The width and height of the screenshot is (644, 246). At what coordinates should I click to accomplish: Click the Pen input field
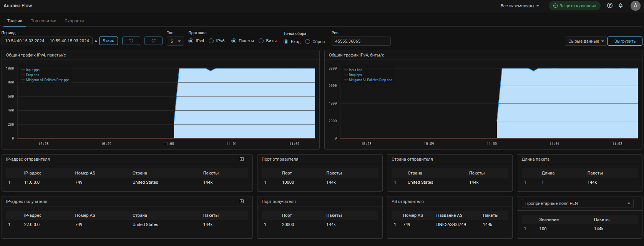361,41
